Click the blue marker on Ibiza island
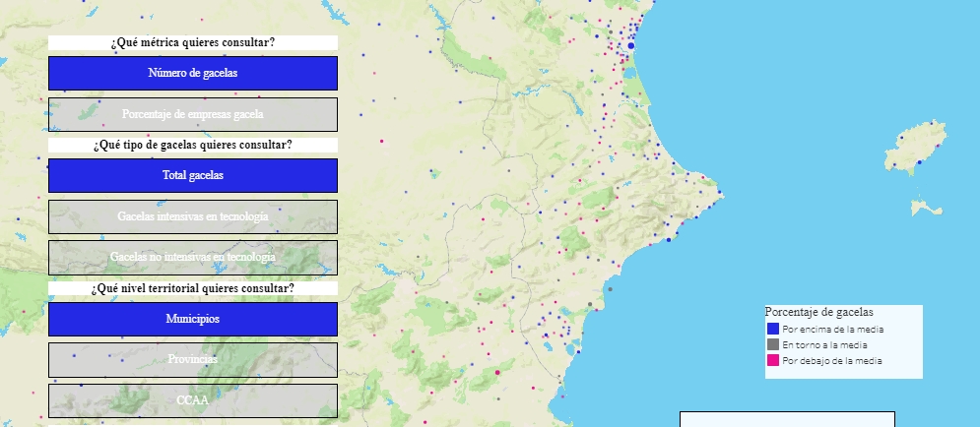980x427 pixels. [x=919, y=162]
